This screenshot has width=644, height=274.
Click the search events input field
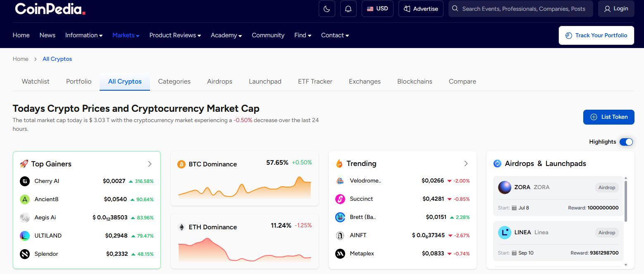click(523, 9)
